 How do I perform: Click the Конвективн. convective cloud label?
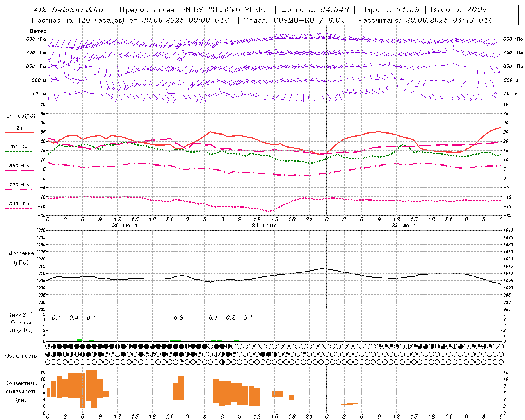coord(21,383)
